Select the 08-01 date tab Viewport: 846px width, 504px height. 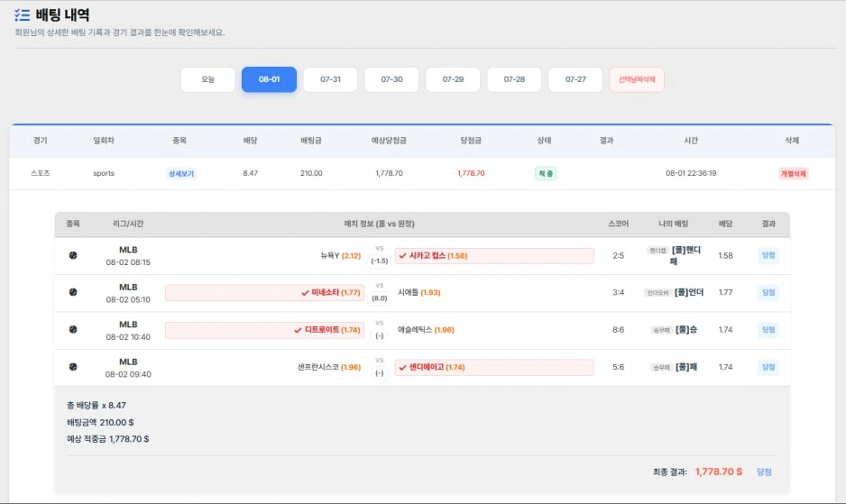point(269,79)
